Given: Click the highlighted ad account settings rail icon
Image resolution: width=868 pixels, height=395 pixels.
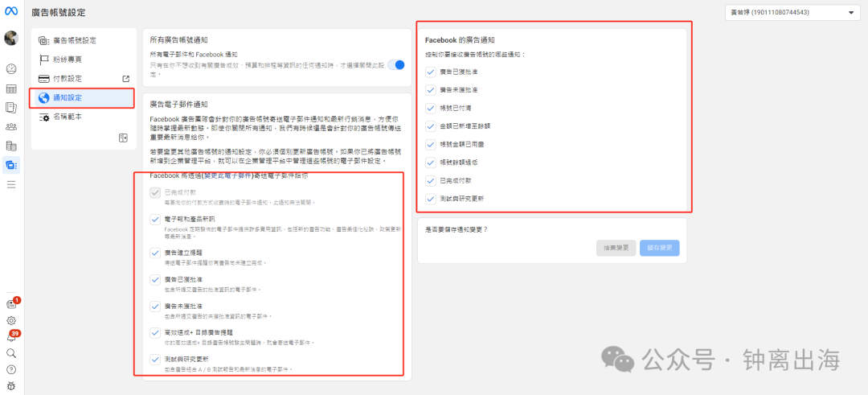Looking at the screenshot, I should [x=11, y=165].
